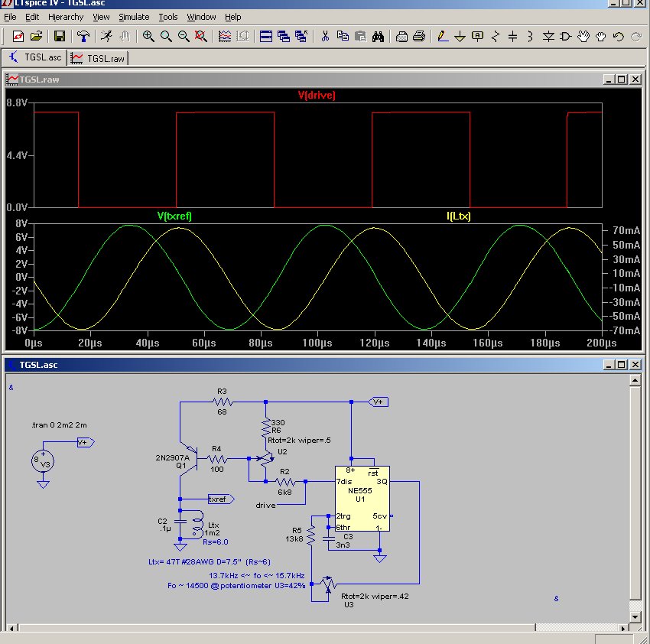Image resolution: width=650 pixels, height=644 pixels.
Task: Place a Ground symbol tool
Action: [x=460, y=36]
